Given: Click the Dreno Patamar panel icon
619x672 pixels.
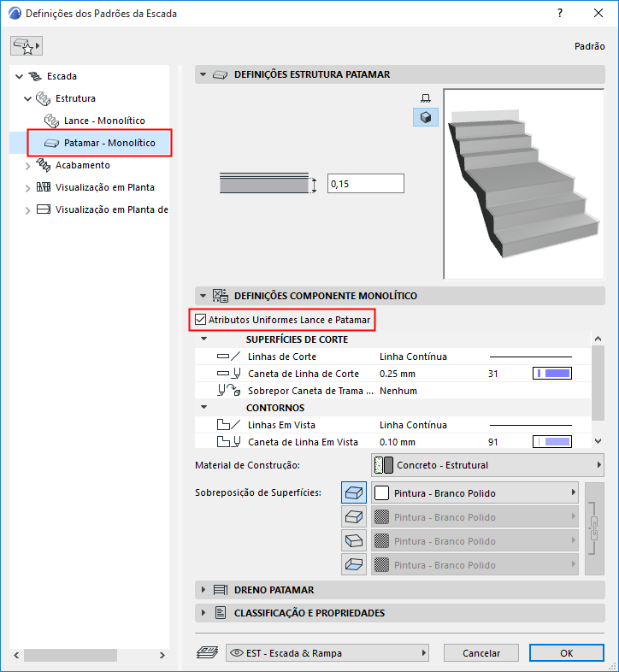Looking at the screenshot, I should pyautogui.click(x=221, y=590).
